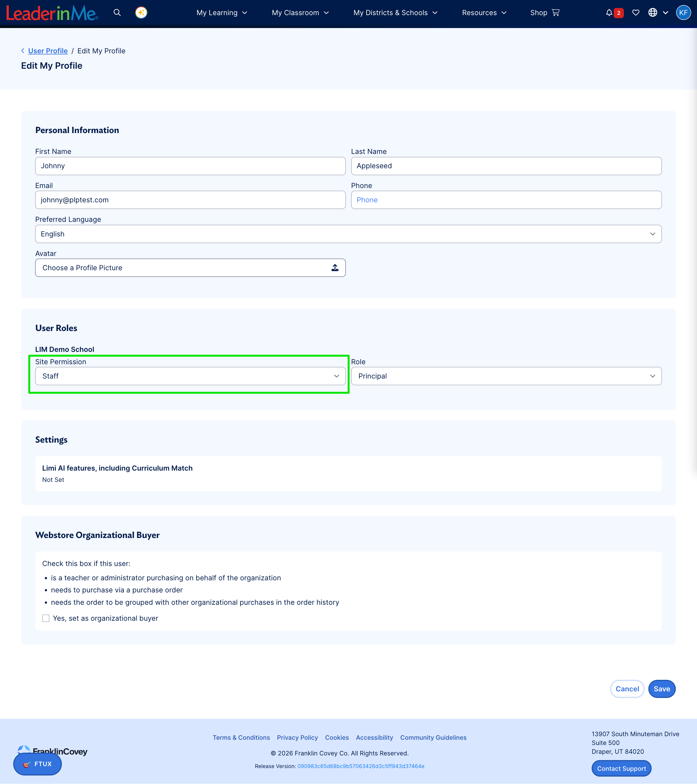The height and width of the screenshot is (784, 697).
Task: Click the First Name field
Action: [190, 166]
